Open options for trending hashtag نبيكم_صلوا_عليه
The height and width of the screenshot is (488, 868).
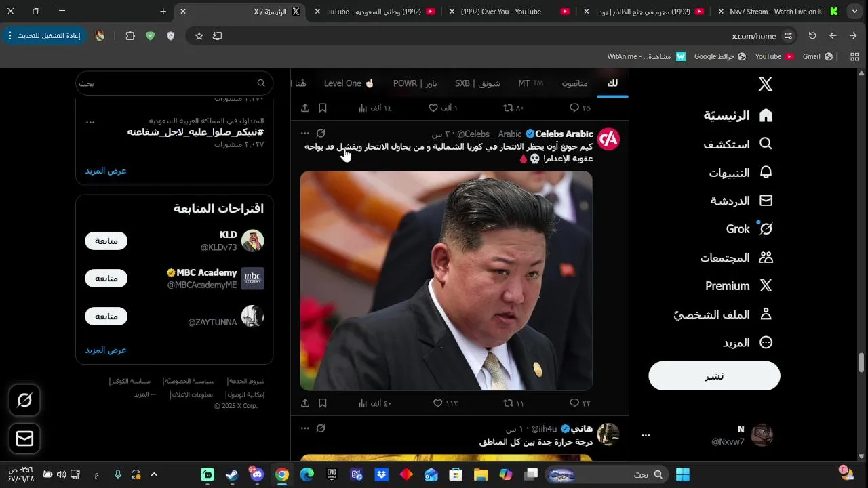(90, 122)
